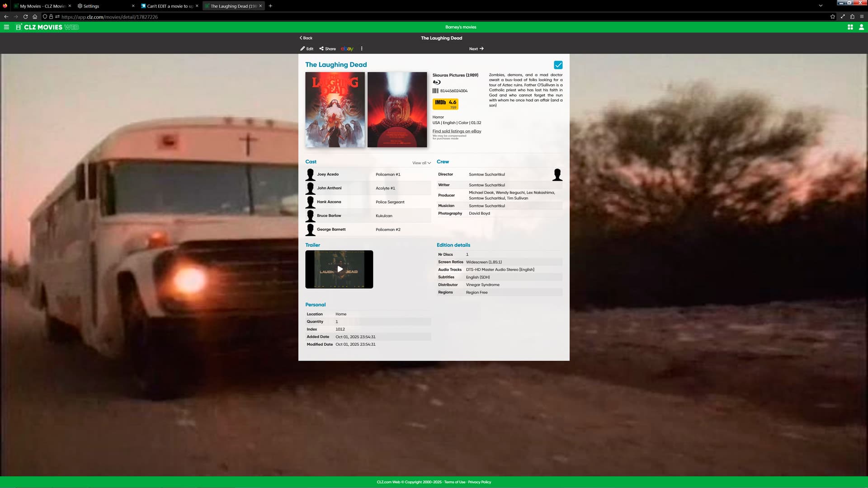
Task: Play the trailer video
Action: (x=340, y=269)
